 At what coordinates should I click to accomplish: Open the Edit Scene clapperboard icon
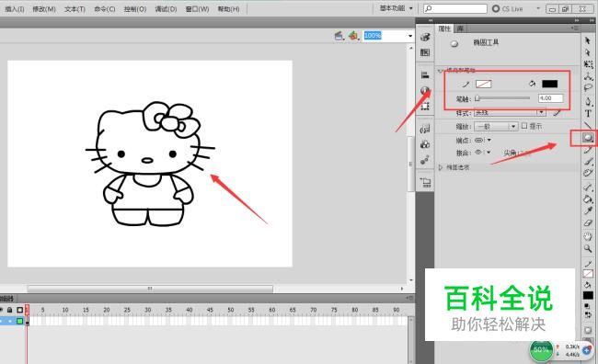click(339, 36)
